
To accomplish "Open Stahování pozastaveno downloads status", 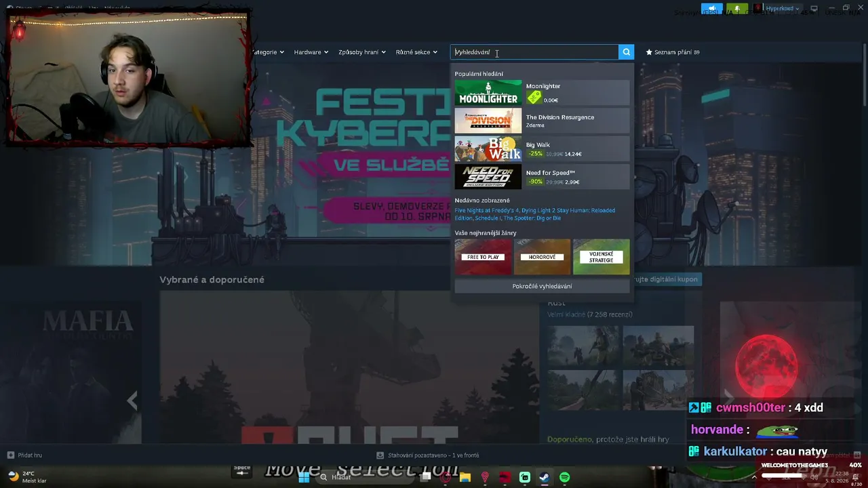I will 433,455.
